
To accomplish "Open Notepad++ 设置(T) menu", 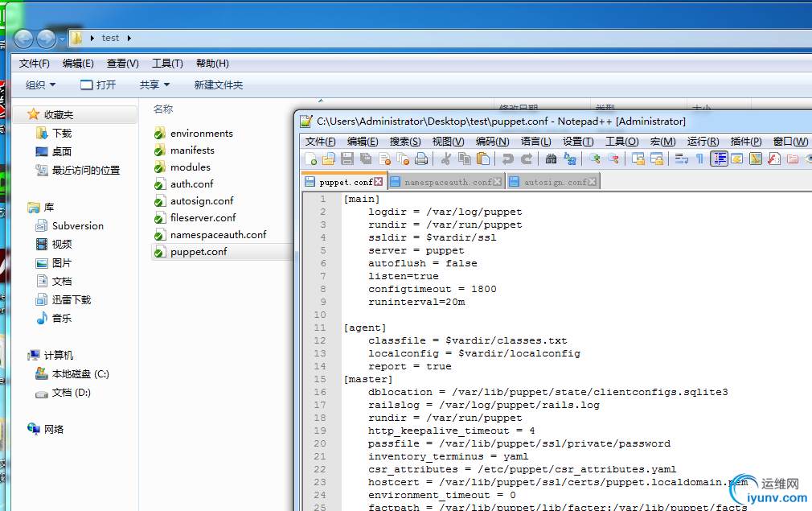I will point(578,142).
